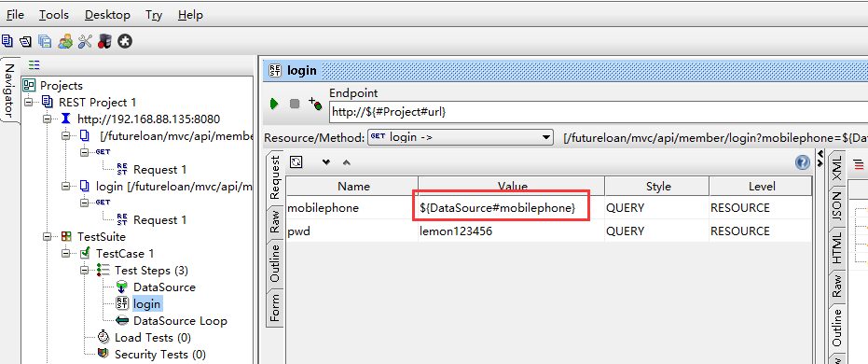The height and width of the screenshot is (364, 868).
Task: Collapse the first /futureloan resource node
Action: (x=66, y=135)
